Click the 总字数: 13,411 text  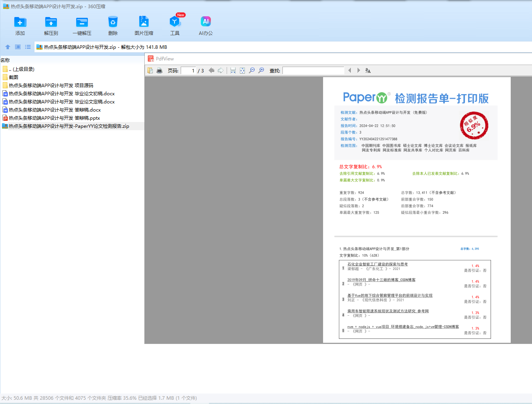click(x=429, y=193)
